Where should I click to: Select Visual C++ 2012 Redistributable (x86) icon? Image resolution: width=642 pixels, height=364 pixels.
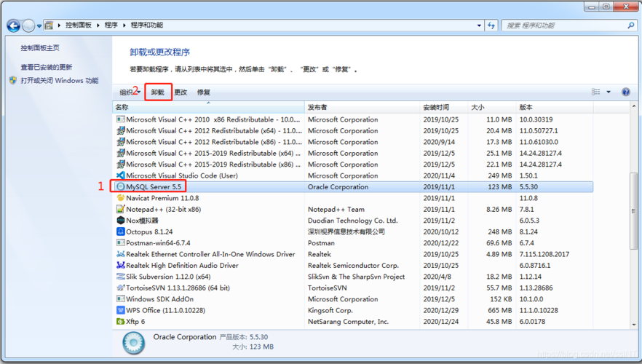120,142
